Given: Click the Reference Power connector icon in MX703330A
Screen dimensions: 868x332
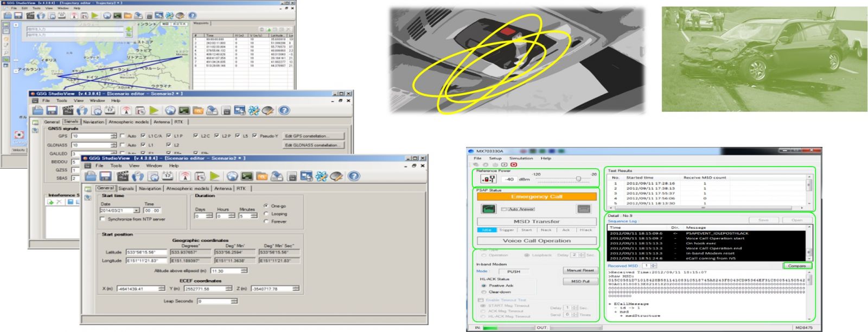Looking at the screenshot, I should click(488, 179).
